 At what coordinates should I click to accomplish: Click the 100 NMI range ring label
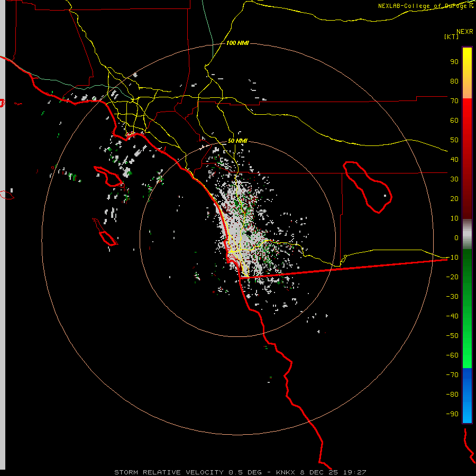click(x=237, y=43)
